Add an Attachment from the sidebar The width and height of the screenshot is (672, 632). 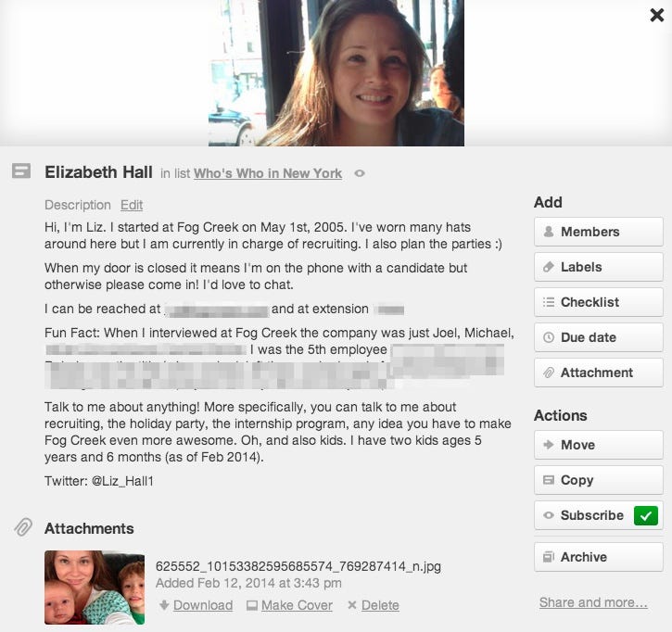click(x=598, y=373)
